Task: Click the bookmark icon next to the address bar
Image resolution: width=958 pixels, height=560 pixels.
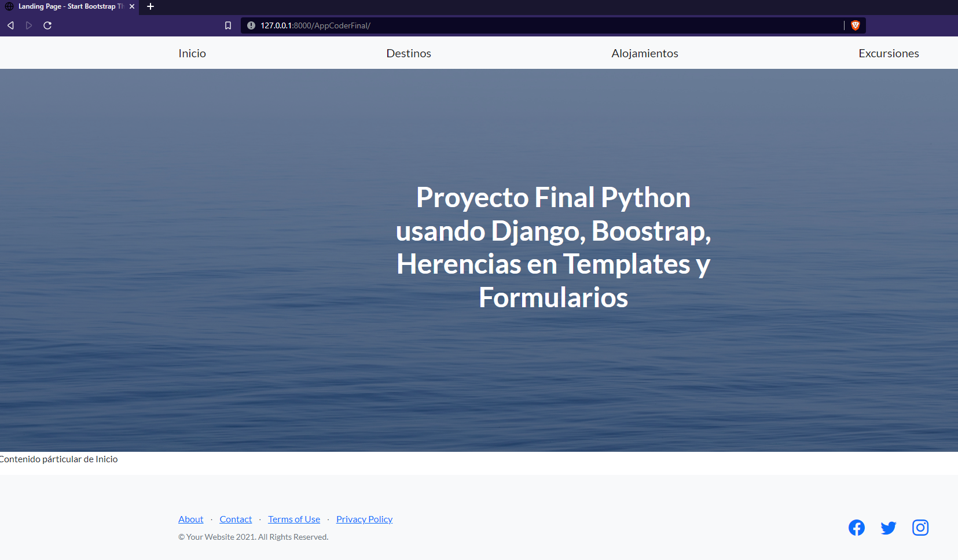Action: [227, 25]
